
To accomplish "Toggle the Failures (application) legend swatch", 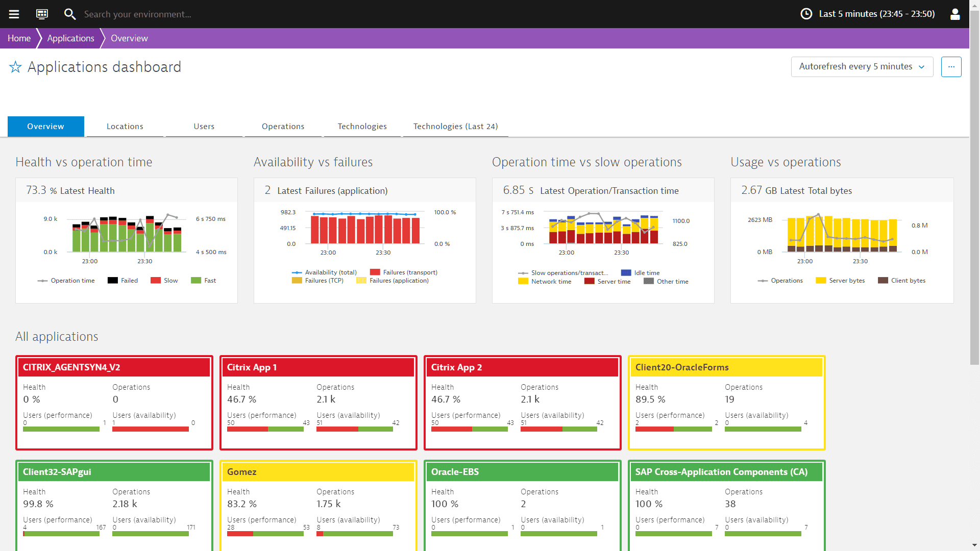I will click(x=361, y=281).
